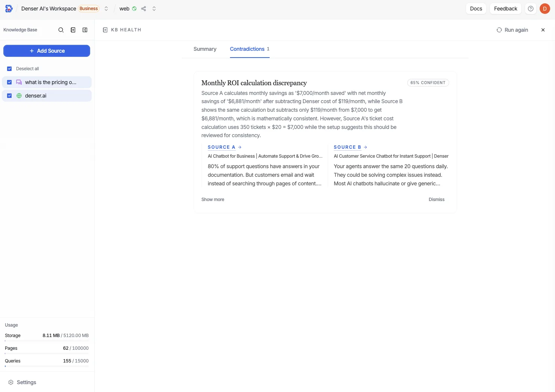The width and height of the screenshot is (555, 392).
Task: Click 'AI Chatbot for Business | Automate Support' title
Action: click(265, 156)
